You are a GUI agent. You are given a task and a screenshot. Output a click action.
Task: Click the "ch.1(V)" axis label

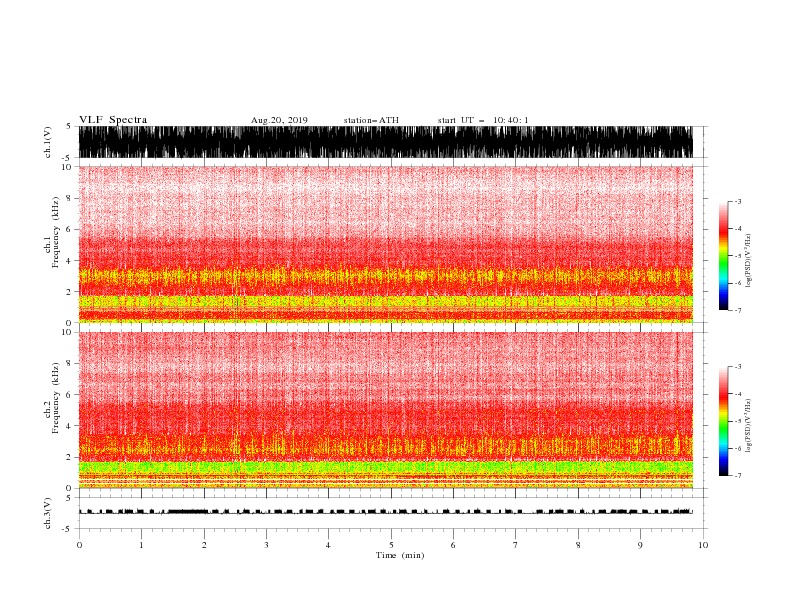pos(48,142)
